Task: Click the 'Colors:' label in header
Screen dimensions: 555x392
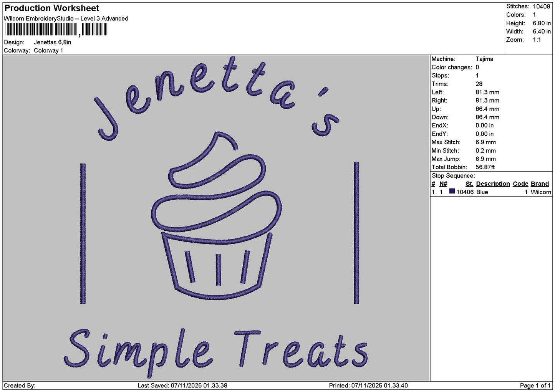Action: (x=516, y=15)
